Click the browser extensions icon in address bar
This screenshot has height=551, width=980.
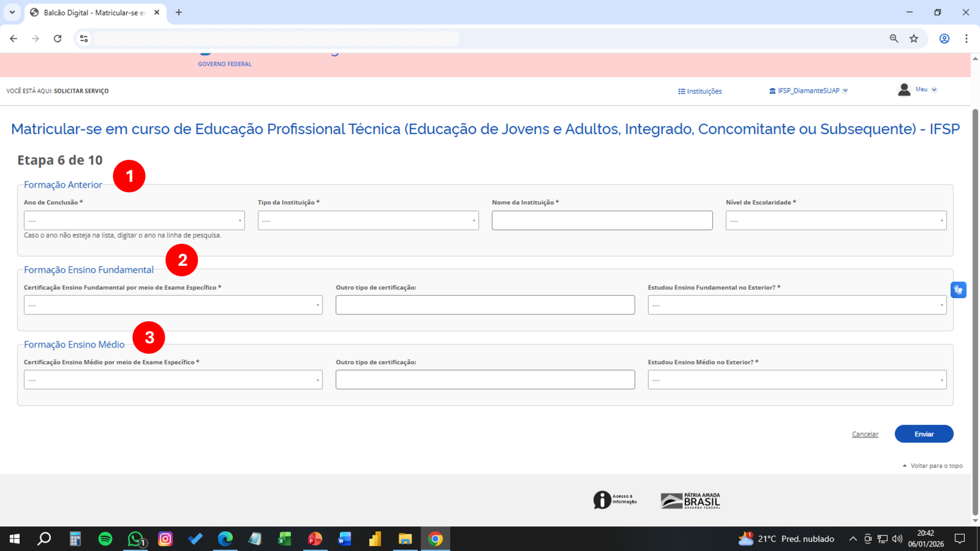tap(83, 38)
